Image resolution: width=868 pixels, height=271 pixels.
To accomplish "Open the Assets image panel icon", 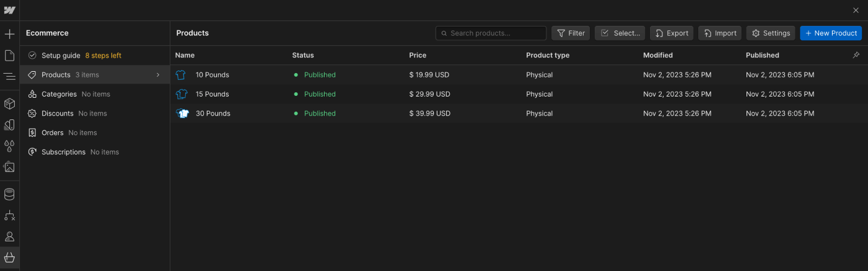I will [9, 167].
